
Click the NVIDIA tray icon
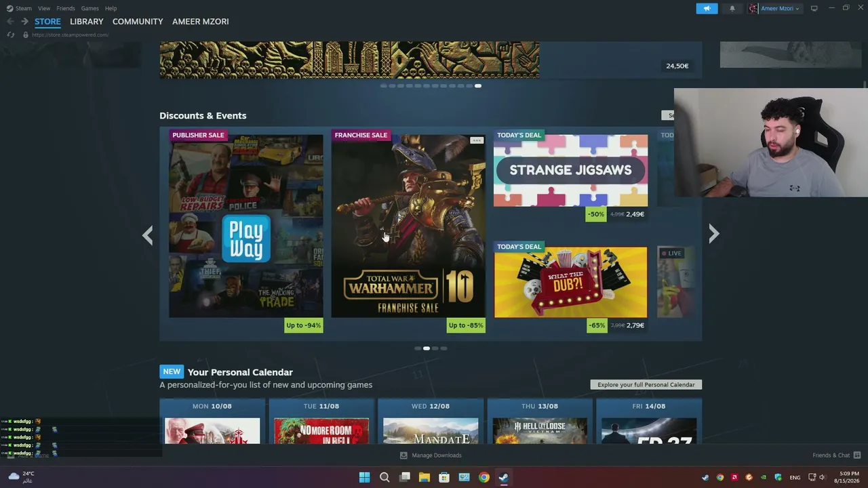coord(764,477)
